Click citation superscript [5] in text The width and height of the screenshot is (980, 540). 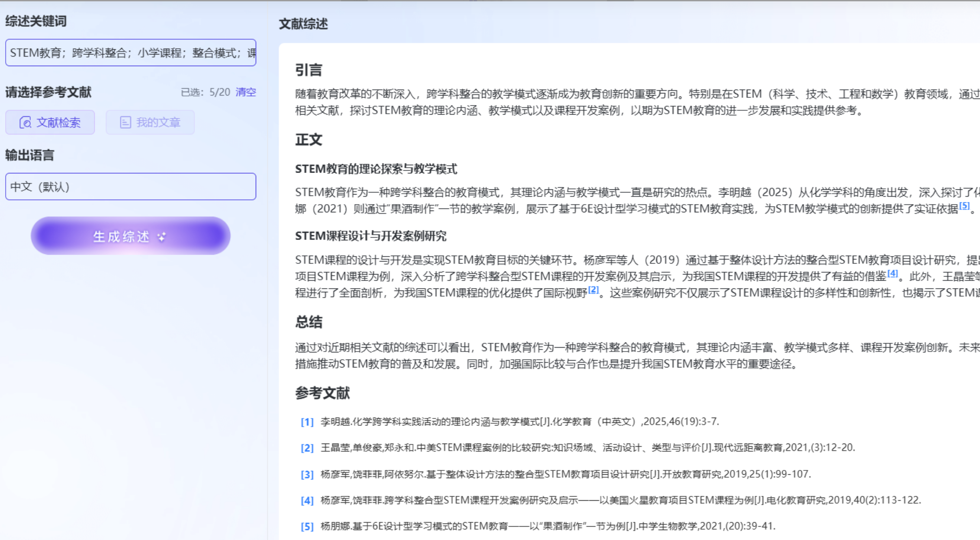point(964,206)
